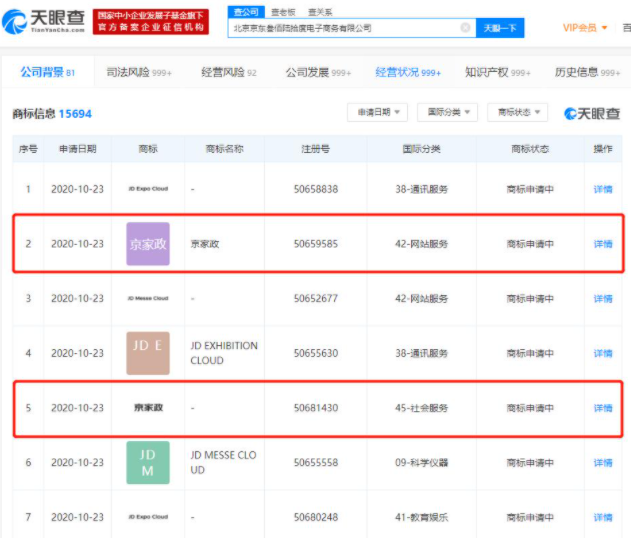Open the black 京家政 trademark image in row 5
The image size is (635, 538).
tap(148, 408)
